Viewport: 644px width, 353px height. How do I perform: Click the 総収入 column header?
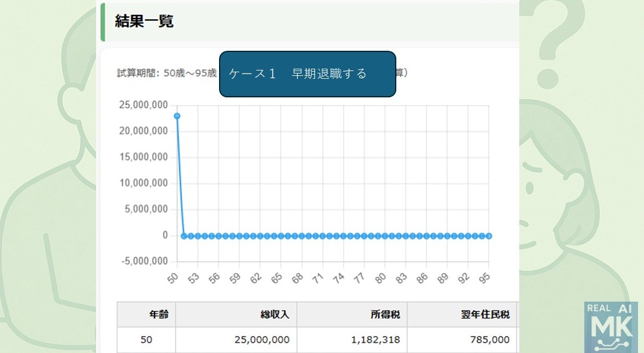[275, 315]
